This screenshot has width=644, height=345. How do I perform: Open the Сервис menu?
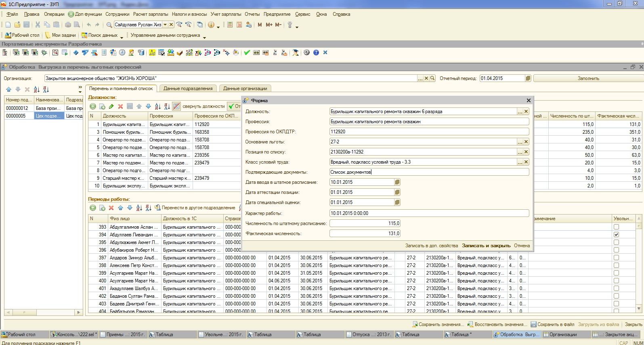(302, 14)
